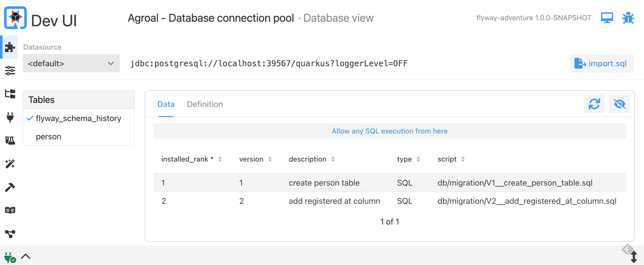Select the person table

[x=49, y=137]
